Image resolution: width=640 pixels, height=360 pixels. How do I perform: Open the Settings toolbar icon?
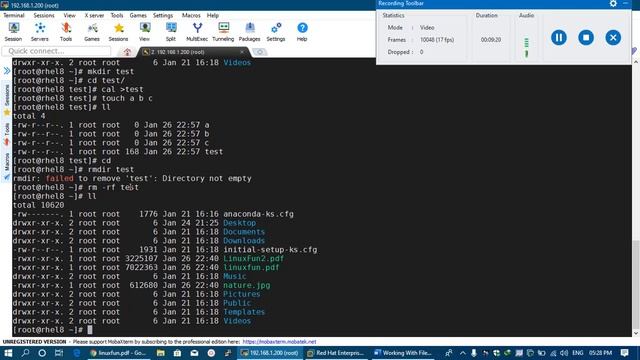276,32
